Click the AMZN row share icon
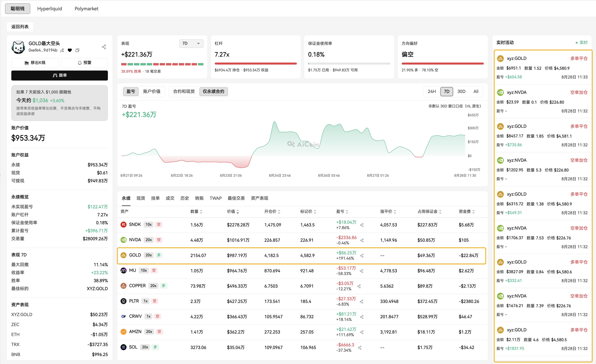The image size is (596, 364). [x=362, y=332]
